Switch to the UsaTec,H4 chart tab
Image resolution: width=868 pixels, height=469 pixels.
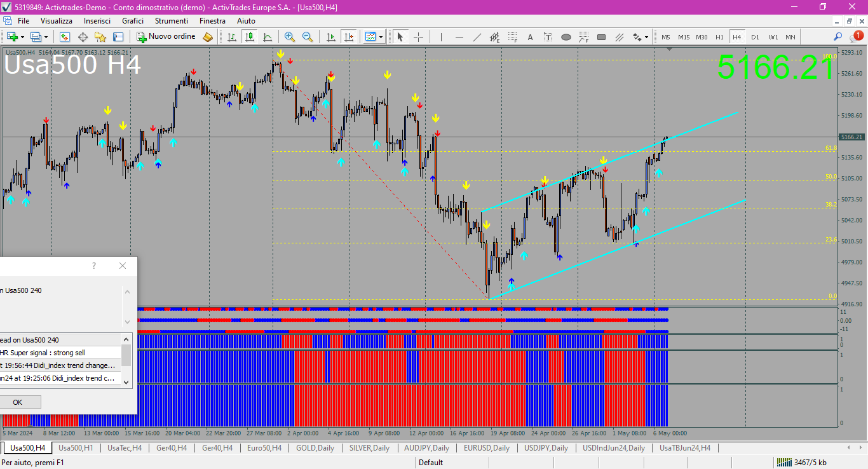click(x=125, y=448)
